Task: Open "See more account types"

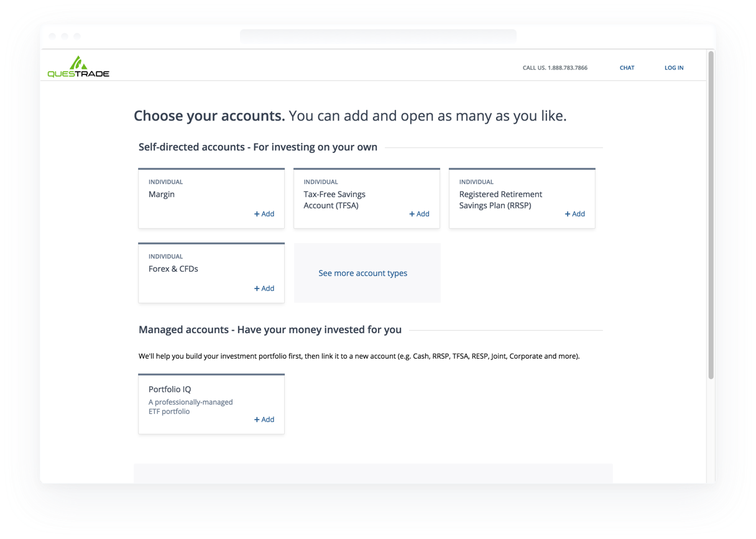Action: [x=362, y=273]
